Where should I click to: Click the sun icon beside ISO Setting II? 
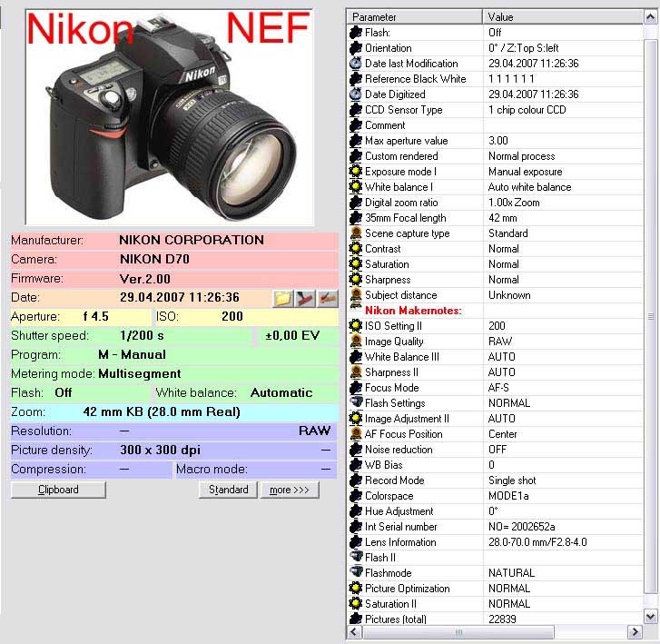pyautogui.click(x=356, y=325)
